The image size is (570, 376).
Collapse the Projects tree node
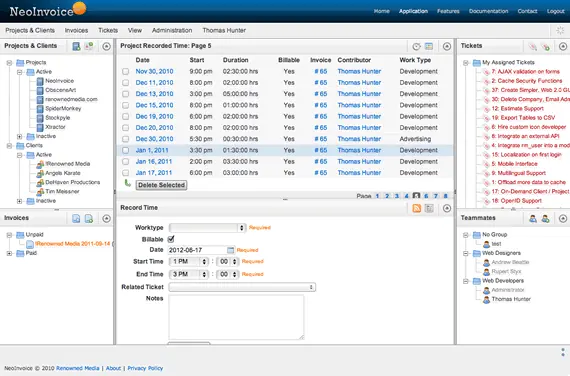tap(9, 63)
